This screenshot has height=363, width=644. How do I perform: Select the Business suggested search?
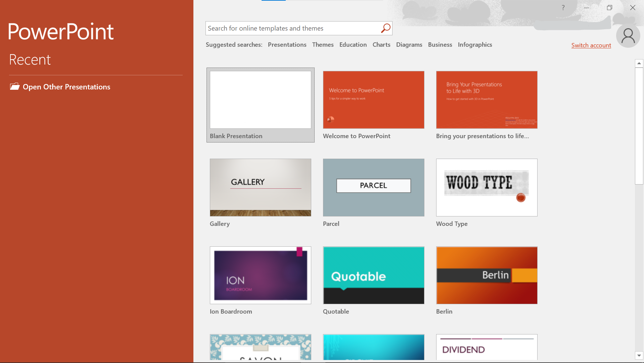pos(440,45)
